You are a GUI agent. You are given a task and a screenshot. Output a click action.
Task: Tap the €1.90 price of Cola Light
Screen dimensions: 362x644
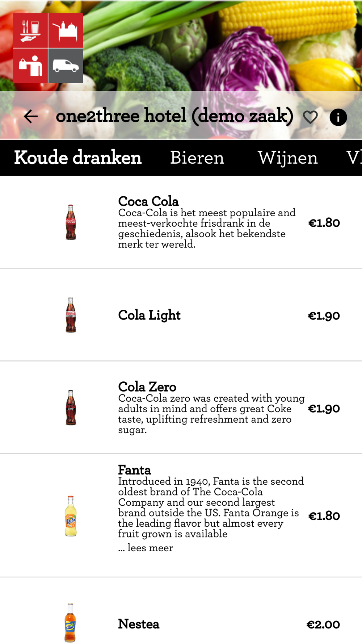324,316
